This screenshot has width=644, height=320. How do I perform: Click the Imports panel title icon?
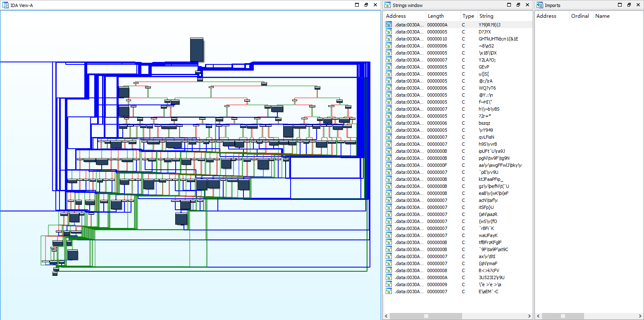[x=540, y=5]
